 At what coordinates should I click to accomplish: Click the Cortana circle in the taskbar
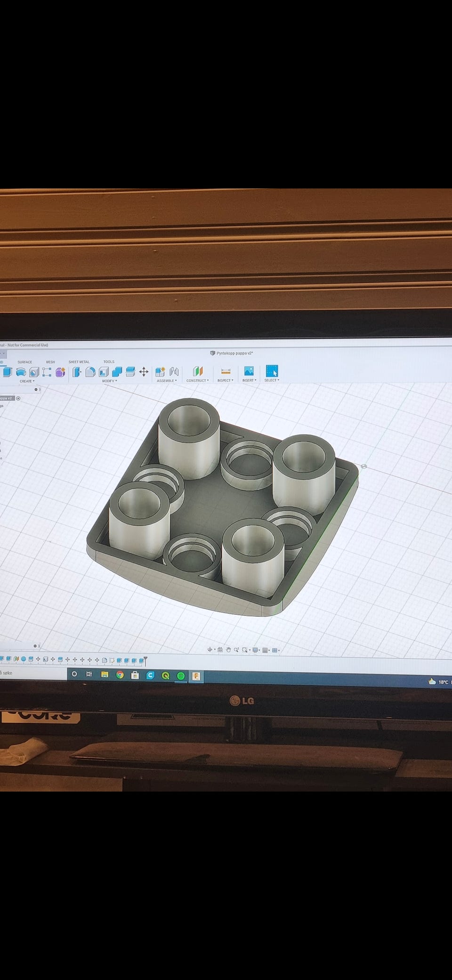pyautogui.click(x=74, y=674)
